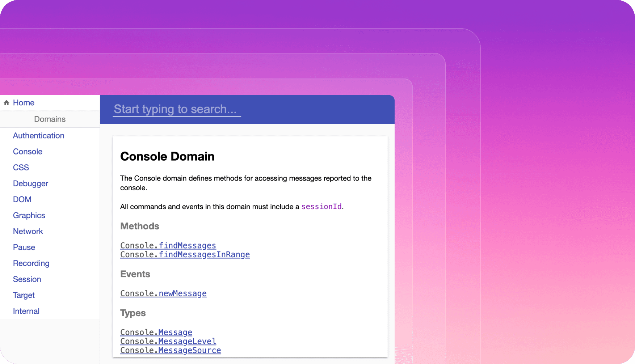Screen dimensions: 635x364
Task: Open the Internal domain
Action: (26, 311)
